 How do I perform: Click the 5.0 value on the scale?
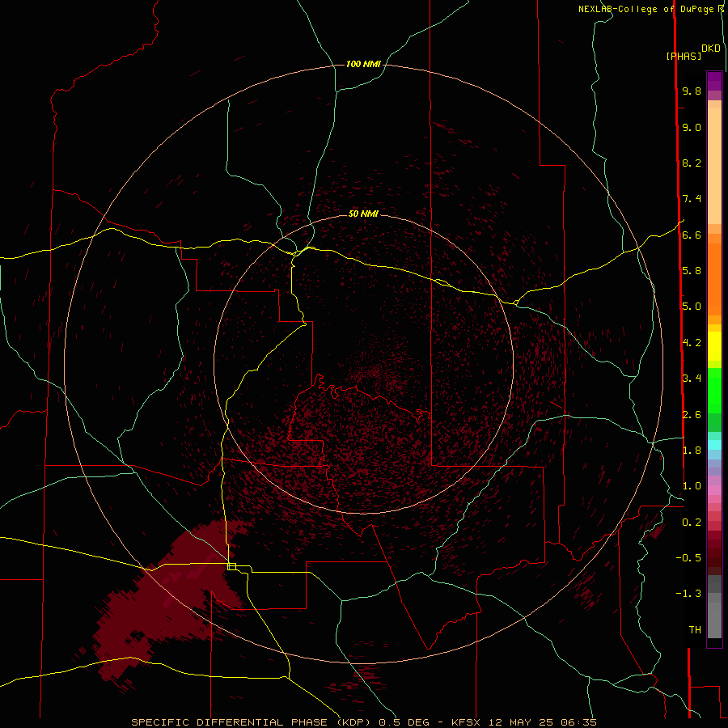click(692, 307)
